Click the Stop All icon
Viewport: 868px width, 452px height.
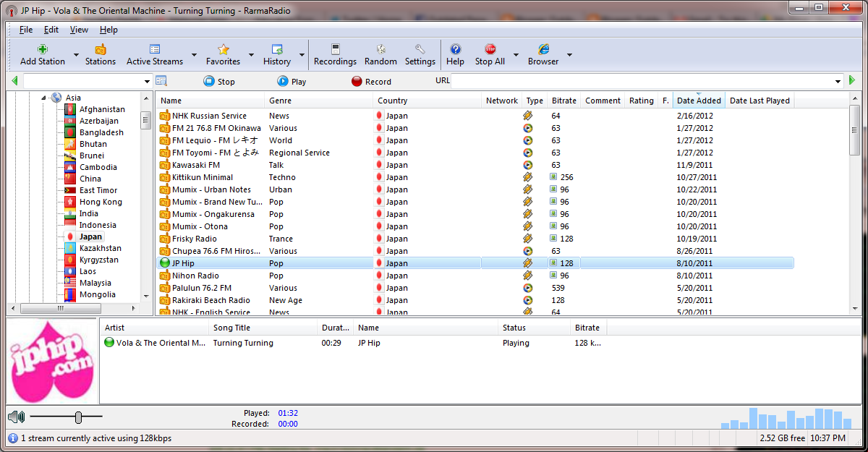(490, 49)
